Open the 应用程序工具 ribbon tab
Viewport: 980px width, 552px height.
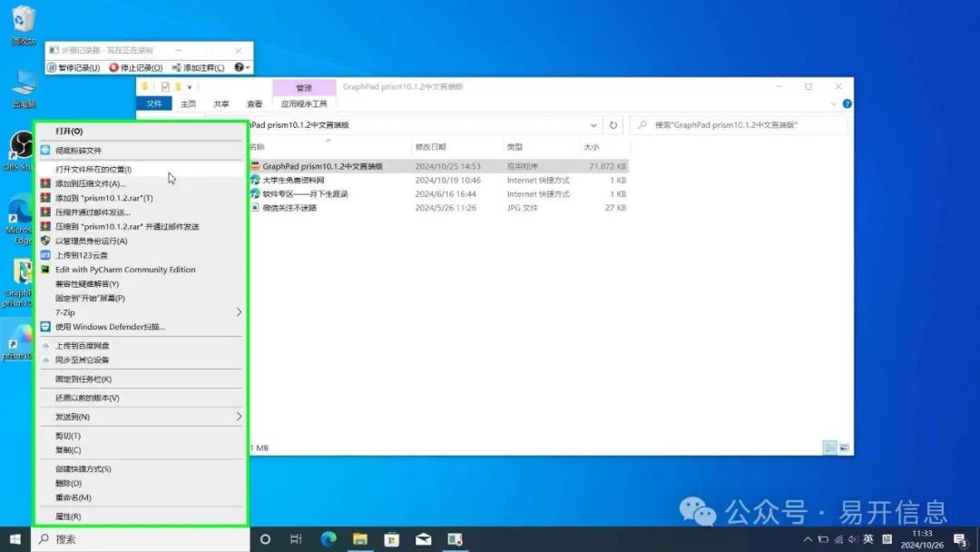coord(304,103)
